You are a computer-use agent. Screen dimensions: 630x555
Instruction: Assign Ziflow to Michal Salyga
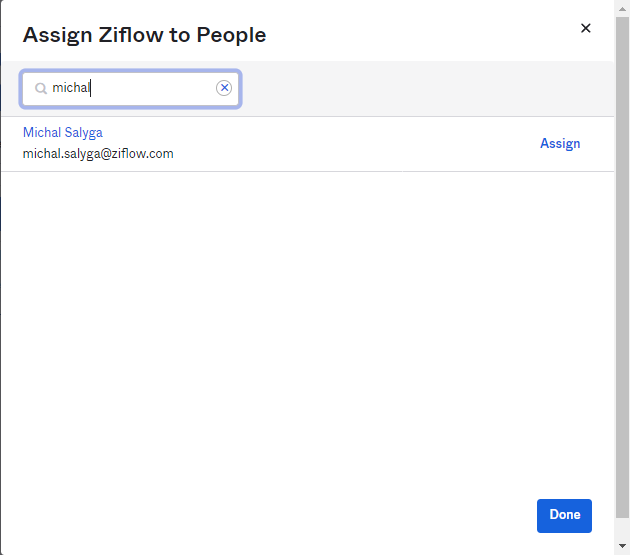pyautogui.click(x=560, y=143)
